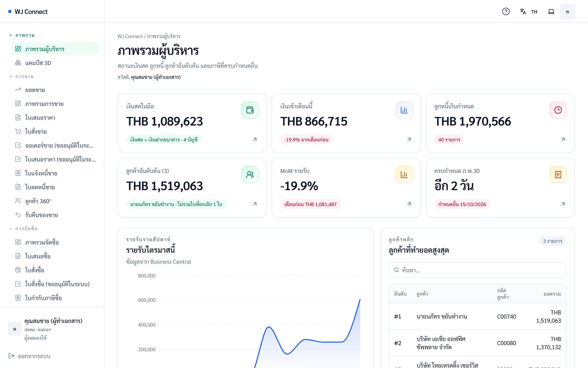588x368 pixels.
Task: Open รับคืนของขาย in sidebar
Action: click(55, 215)
